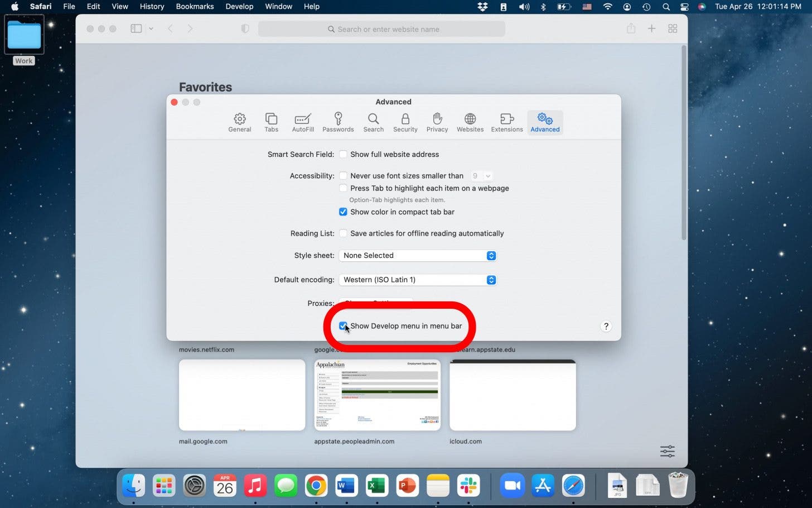Click the search or enter website field
Image resolution: width=812 pixels, height=508 pixels.
[381, 29]
